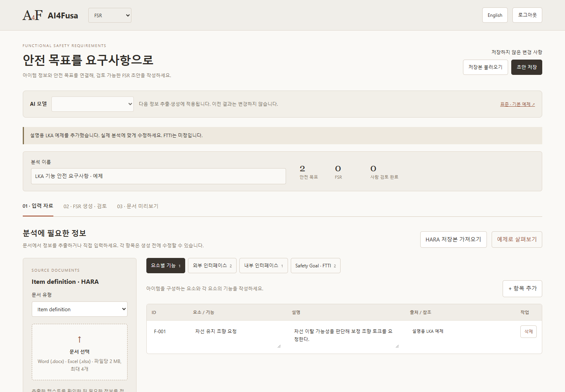The width and height of the screenshot is (565, 392).
Task: Save the draft with 초안 저장
Action: [527, 67]
